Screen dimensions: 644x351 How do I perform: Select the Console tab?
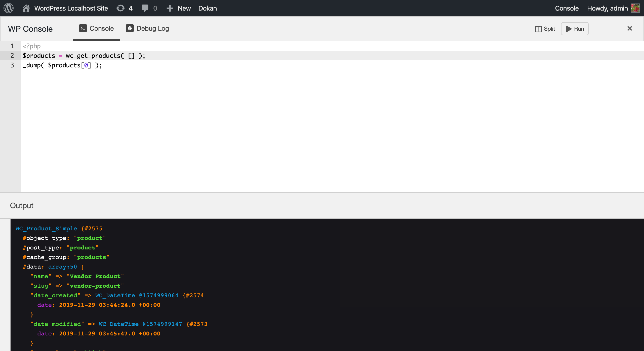[x=96, y=28]
